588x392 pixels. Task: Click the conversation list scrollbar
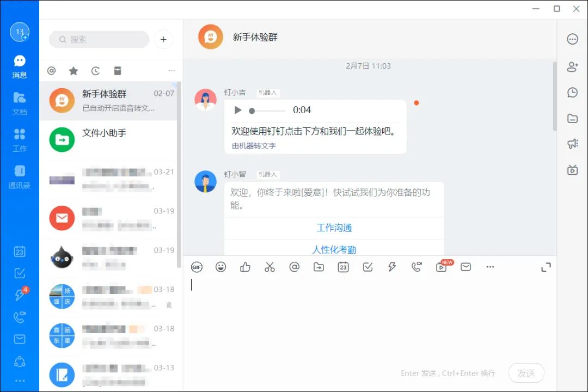pyautogui.click(x=179, y=174)
